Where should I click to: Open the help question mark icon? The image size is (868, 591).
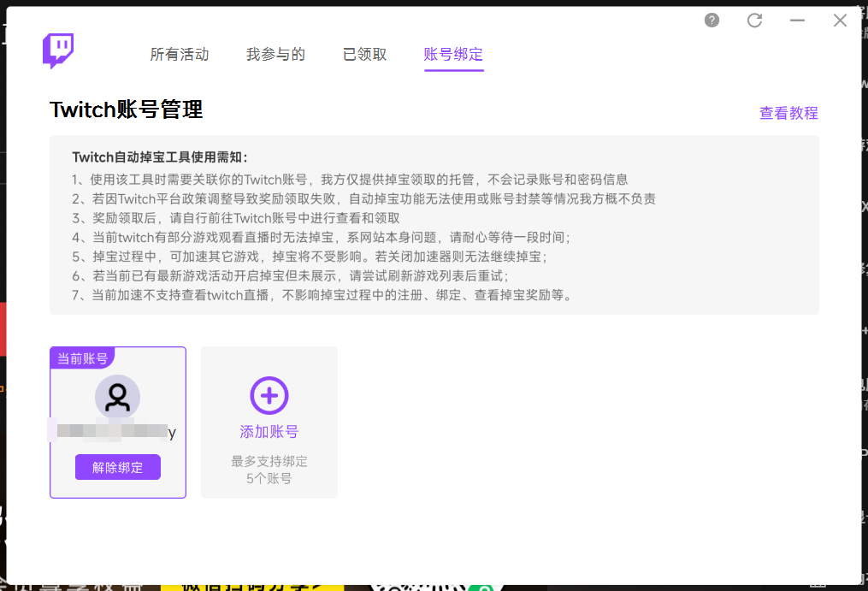pyautogui.click(x=712, y=21)
